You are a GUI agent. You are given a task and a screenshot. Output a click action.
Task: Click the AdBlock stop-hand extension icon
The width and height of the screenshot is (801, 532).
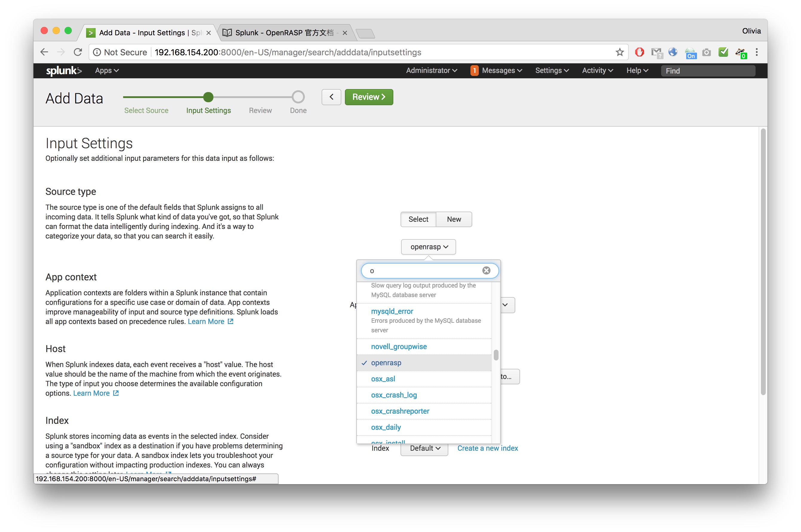click(x=639, y=52)
